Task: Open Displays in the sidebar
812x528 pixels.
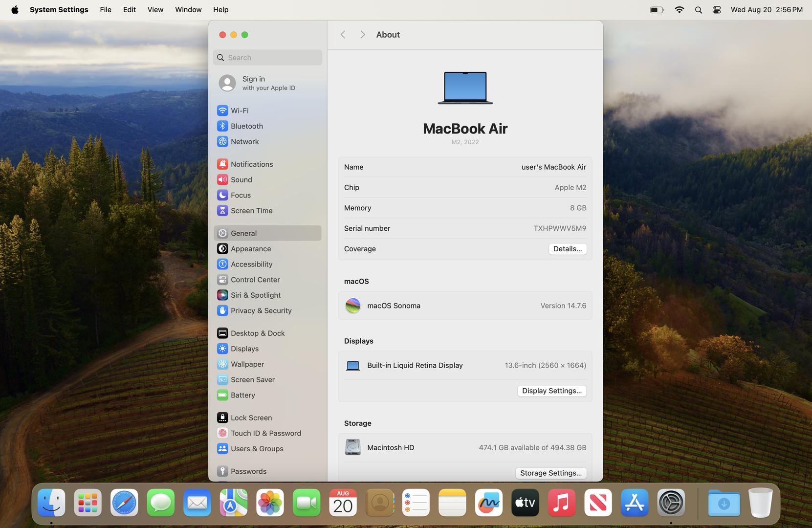Action: coord(267,349)
